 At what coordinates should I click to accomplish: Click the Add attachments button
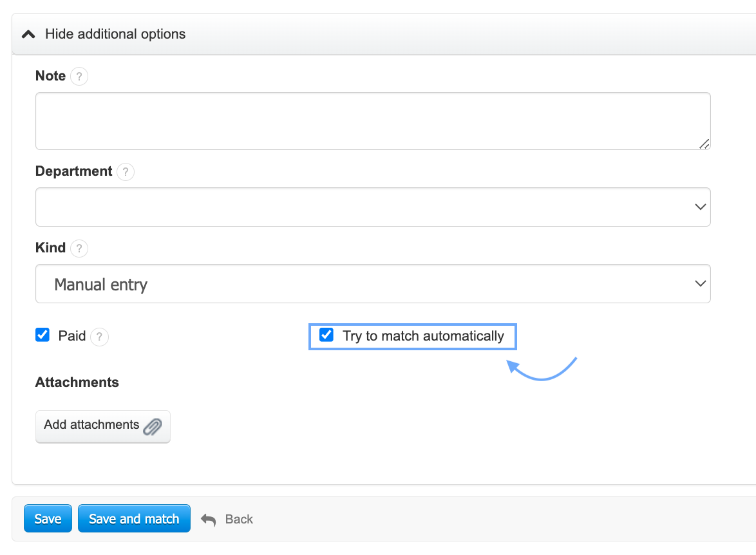tap(102, 426)
